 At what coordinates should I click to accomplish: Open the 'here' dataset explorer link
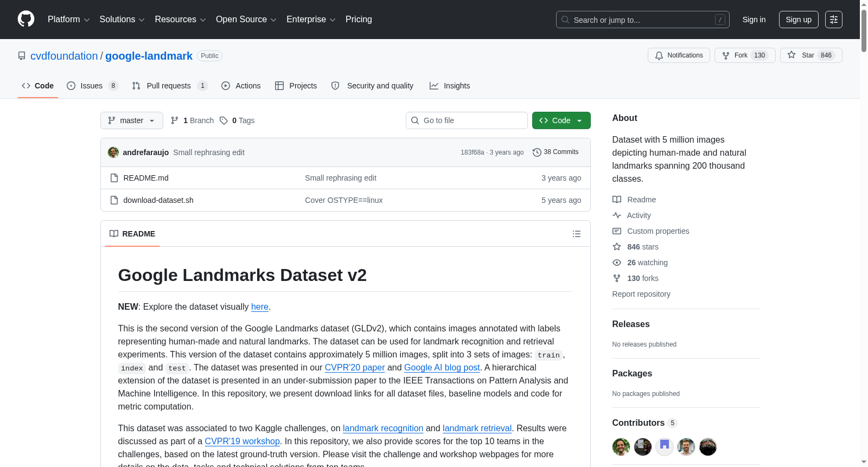point(260,307)
